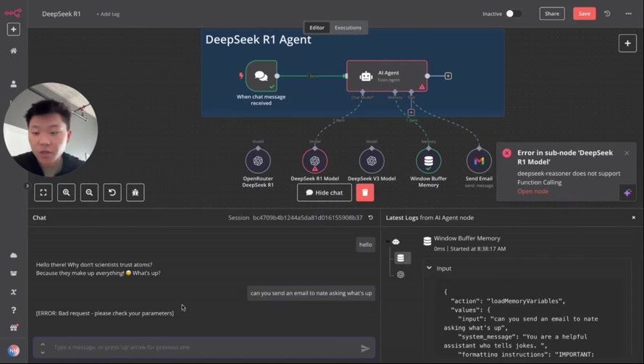Select the Send Email Gmail node
644x364 pixels.
pyautogui.click(x=479, y=161)
